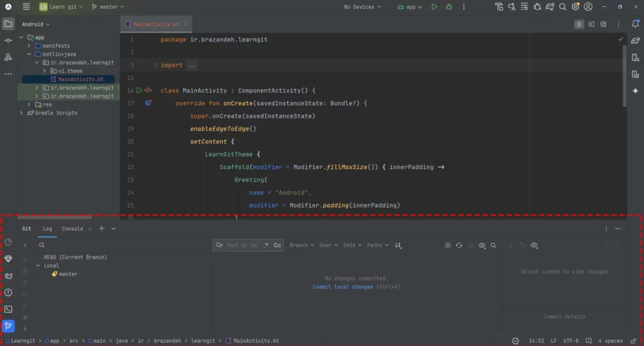Switch editor to Design view
This screenshot has height=346, width=644.
[603, 25]
